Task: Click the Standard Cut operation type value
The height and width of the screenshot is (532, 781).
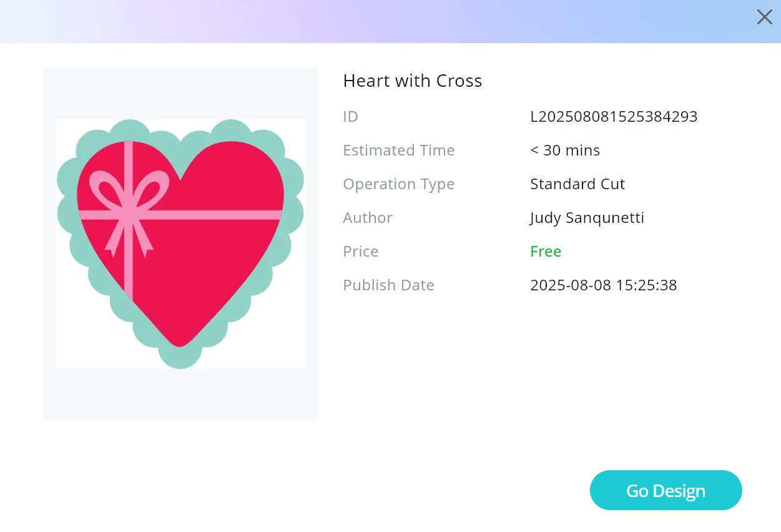Action: point(577,184)
